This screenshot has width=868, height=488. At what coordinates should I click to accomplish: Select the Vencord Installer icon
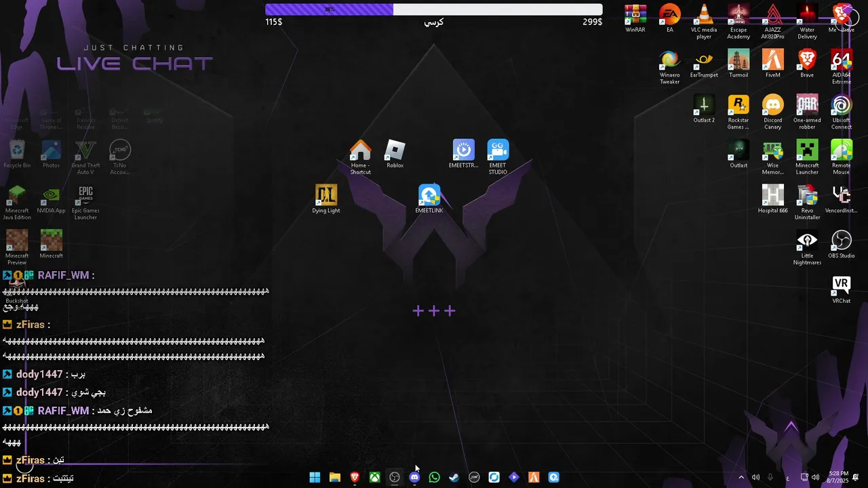click(841, 199)
